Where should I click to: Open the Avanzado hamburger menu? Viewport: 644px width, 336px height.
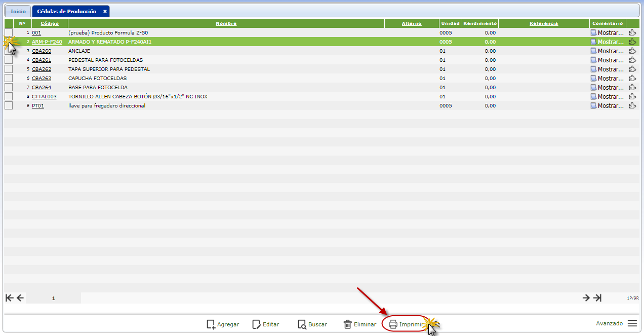(632, 323)
